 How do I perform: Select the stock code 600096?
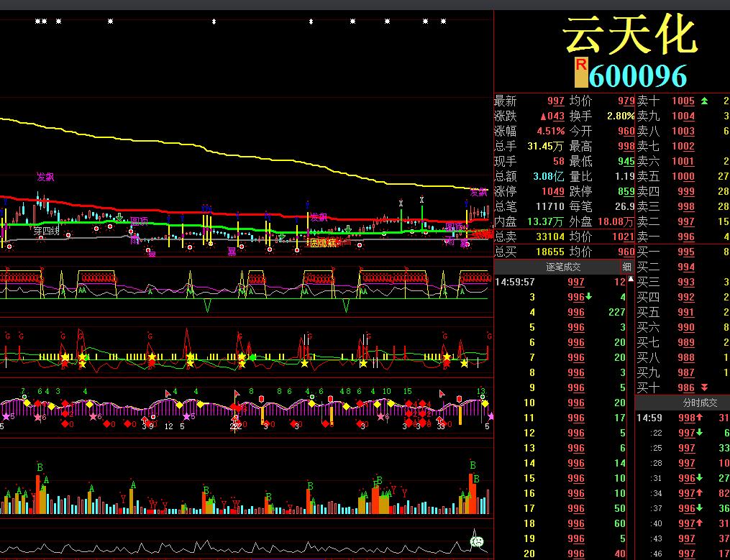[x=638, y=75]
